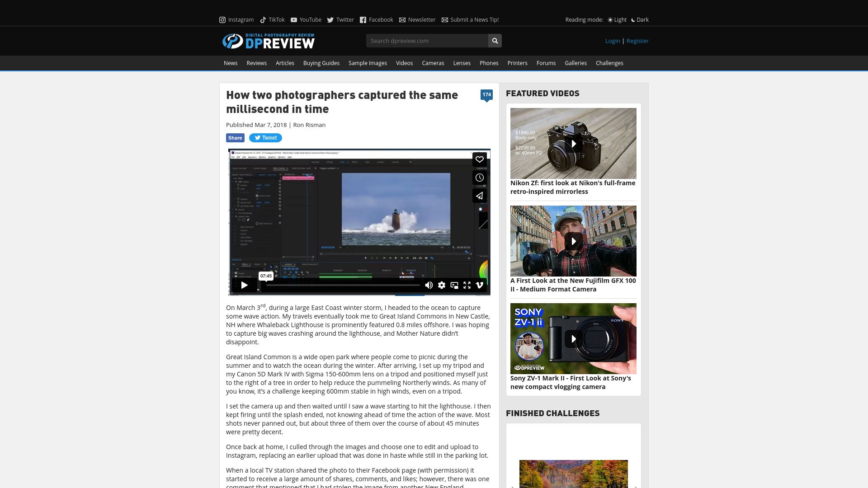Click the Login link
Screen dimensions: 868x488
coord(613,41)
